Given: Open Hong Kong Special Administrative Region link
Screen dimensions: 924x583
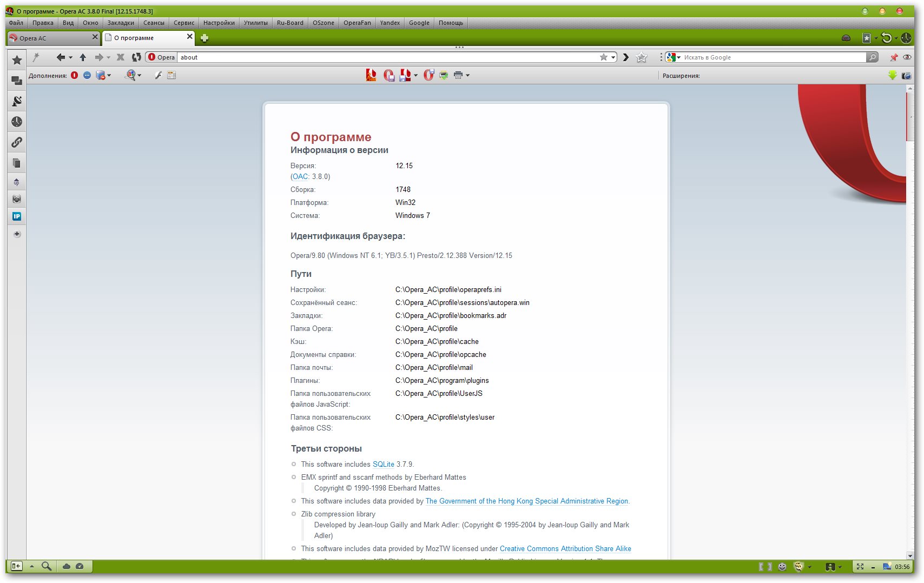Looking at the screenshot, I should point(527,501).
